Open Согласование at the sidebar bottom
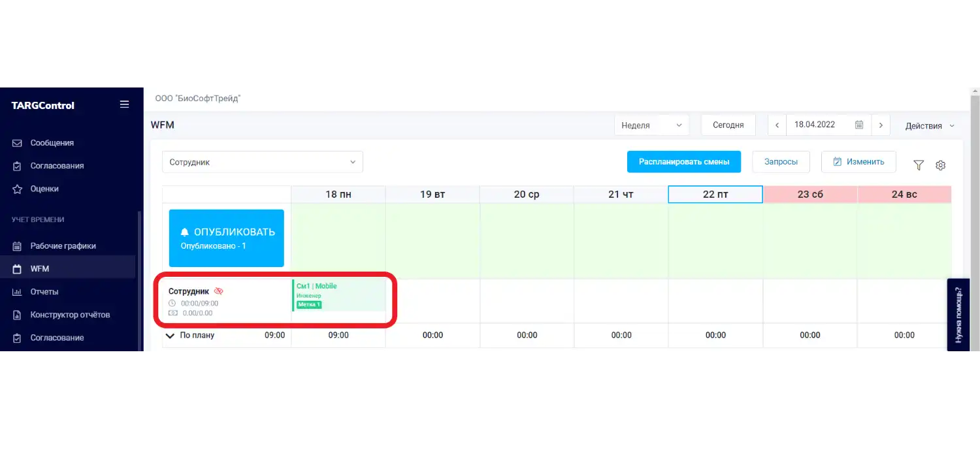Image resolution: width=980 pixels, height=457 pixels. pos(57,338)
